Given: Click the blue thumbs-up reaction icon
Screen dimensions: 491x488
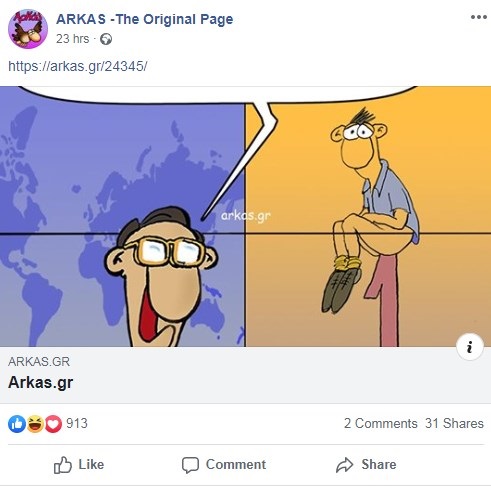Looking at the screenshot, I should click(x=17, y=424).
